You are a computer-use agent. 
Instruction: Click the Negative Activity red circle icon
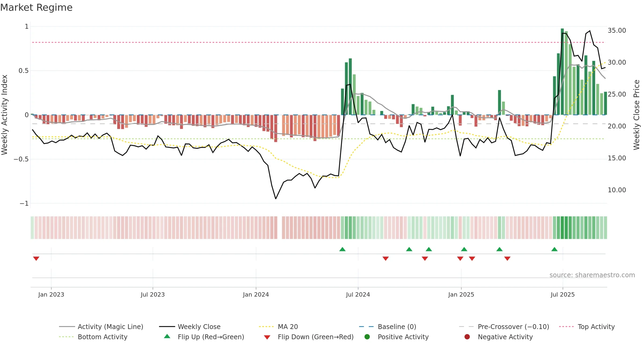tap(467, 337)
